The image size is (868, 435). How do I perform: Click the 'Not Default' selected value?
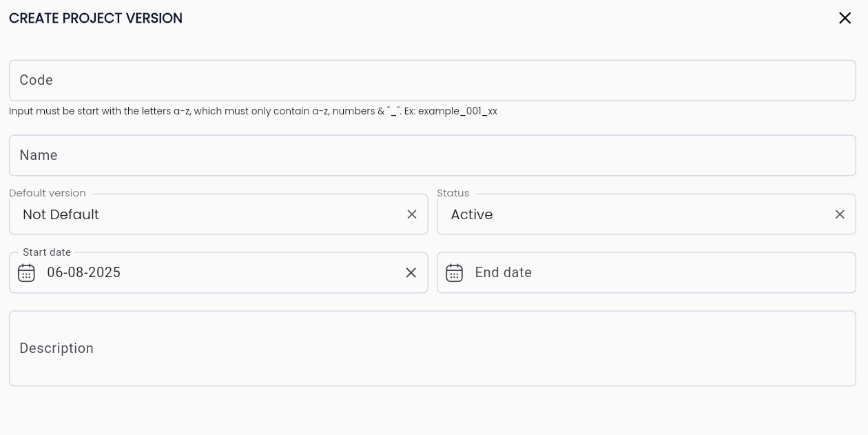pos(61,214)
